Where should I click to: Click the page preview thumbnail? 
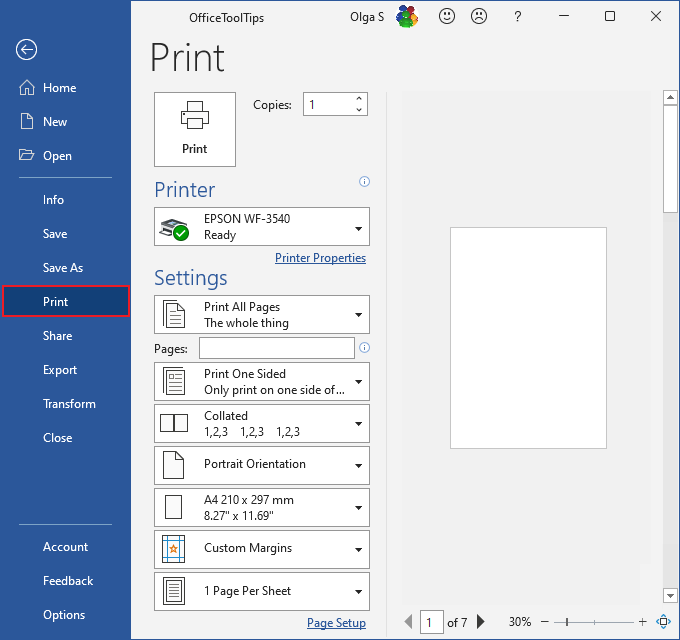[x=528, y=338]
